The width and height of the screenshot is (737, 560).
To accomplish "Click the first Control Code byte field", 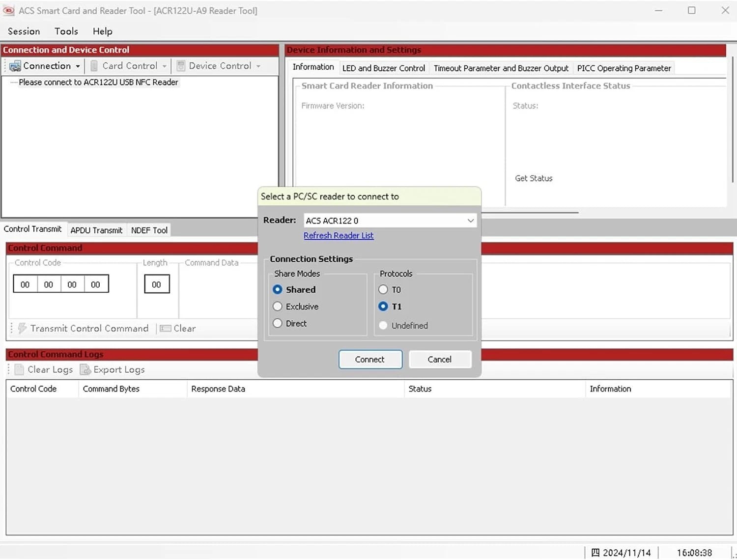I will tap(25, 284).
